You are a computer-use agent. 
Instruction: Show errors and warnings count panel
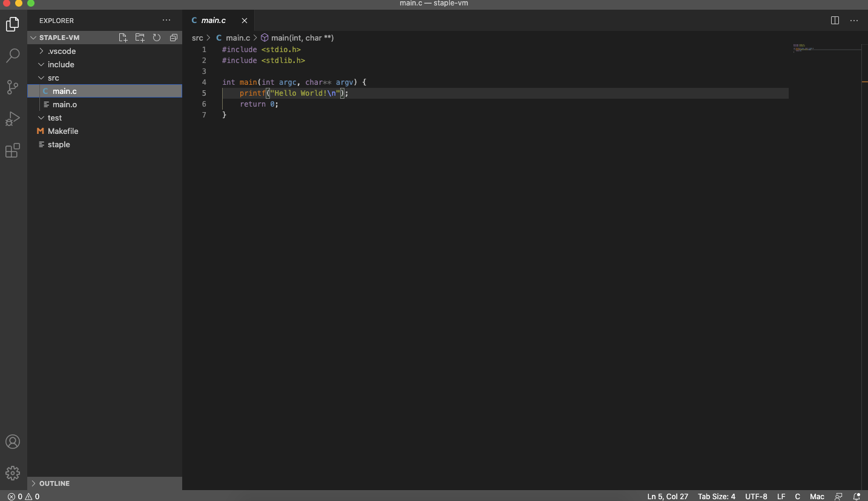24,496
